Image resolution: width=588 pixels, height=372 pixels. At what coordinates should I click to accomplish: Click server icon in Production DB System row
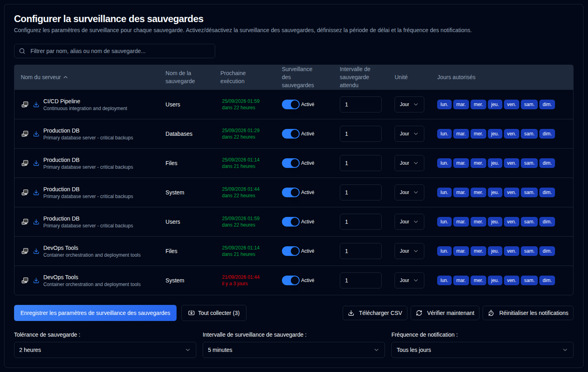click(x=25, y=192)
